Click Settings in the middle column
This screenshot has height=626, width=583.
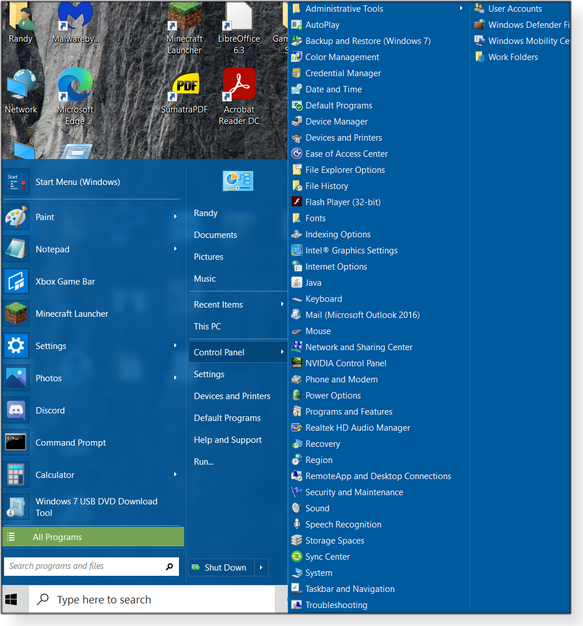pos(209,374)
